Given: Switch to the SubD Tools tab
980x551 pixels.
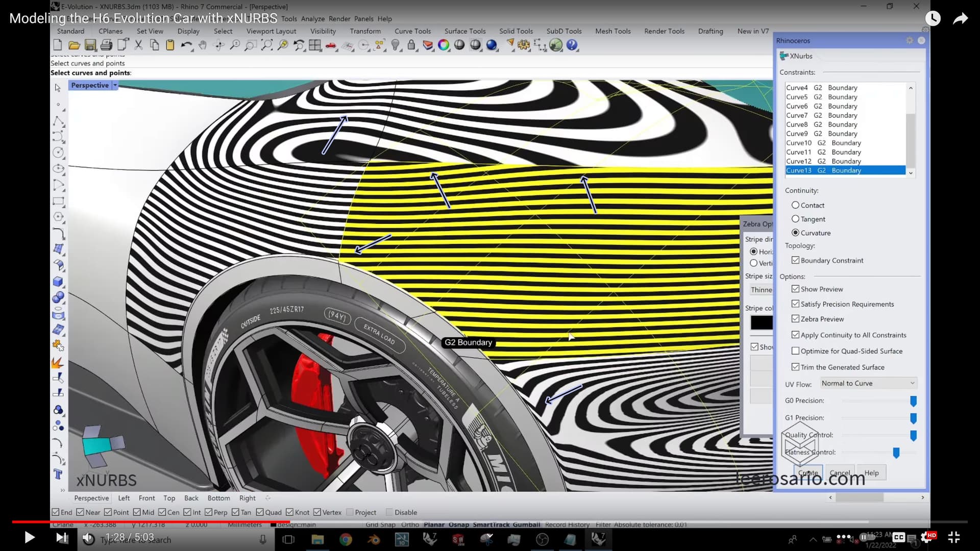Looking at the screenshot, I should click(564, 31).
